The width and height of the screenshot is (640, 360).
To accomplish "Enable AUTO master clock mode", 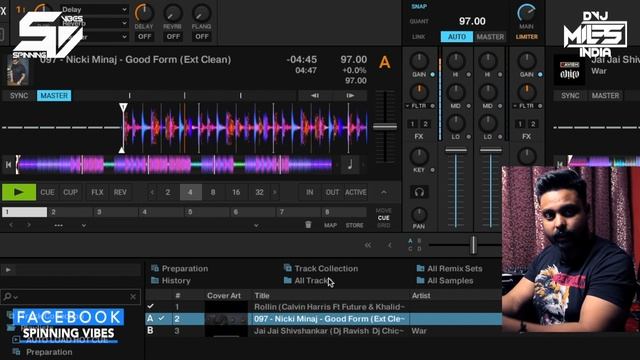I will [457, 37].
